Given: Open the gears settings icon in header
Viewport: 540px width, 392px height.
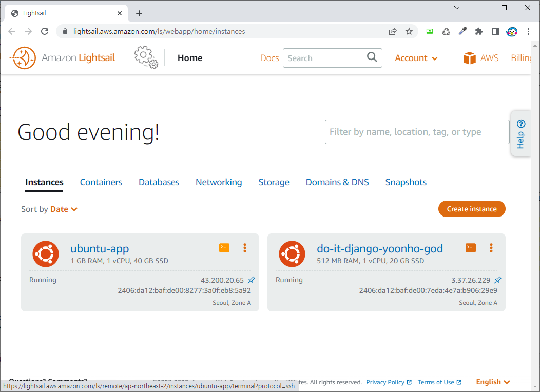Looking at the screenshot, I should [x=146, y=57].
